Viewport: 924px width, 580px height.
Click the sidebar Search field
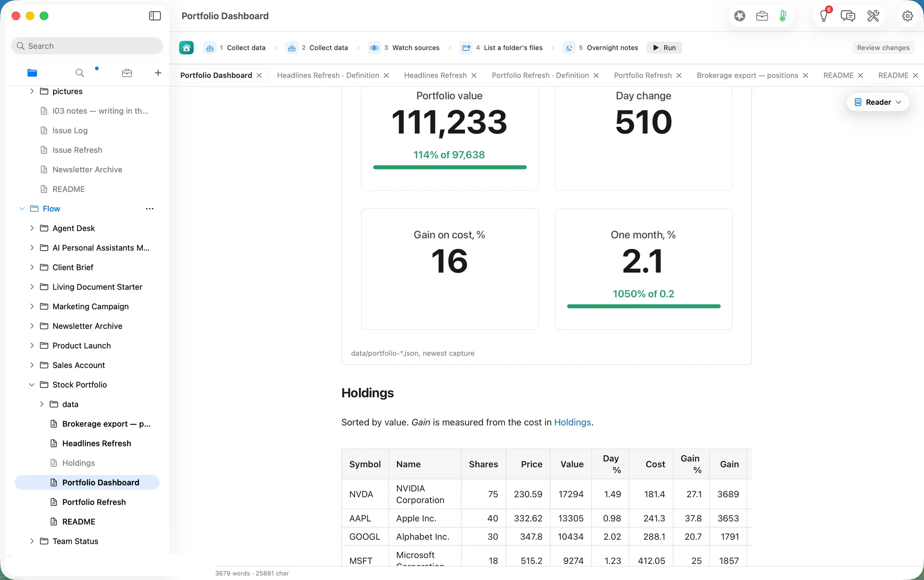(87, 46)
